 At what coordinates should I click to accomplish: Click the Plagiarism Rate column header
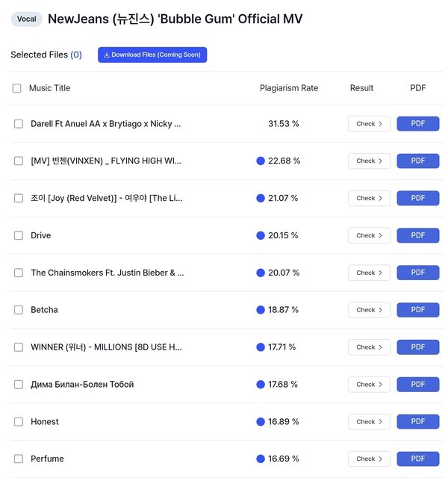pyautogui.click(x=289, y=88)
